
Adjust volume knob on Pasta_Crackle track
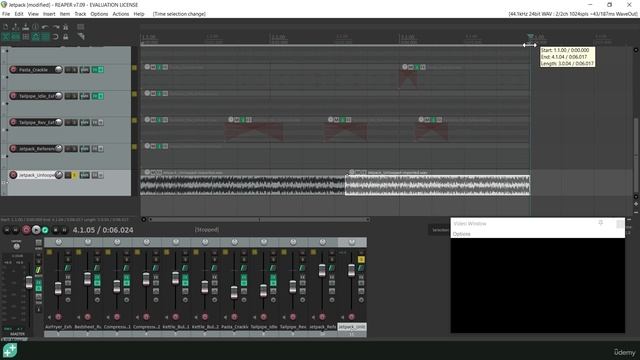(59, 69)
